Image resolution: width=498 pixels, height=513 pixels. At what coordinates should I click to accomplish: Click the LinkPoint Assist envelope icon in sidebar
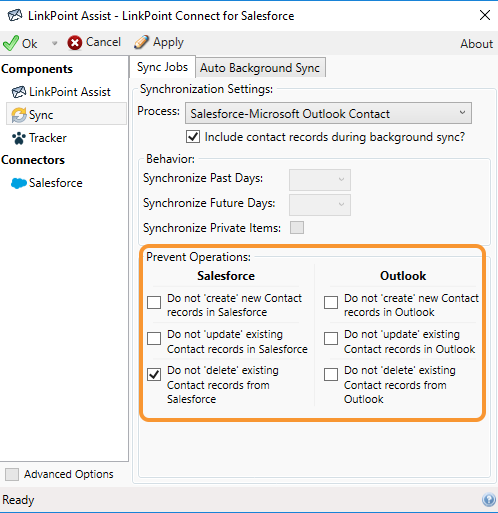[x=19, y=92]
